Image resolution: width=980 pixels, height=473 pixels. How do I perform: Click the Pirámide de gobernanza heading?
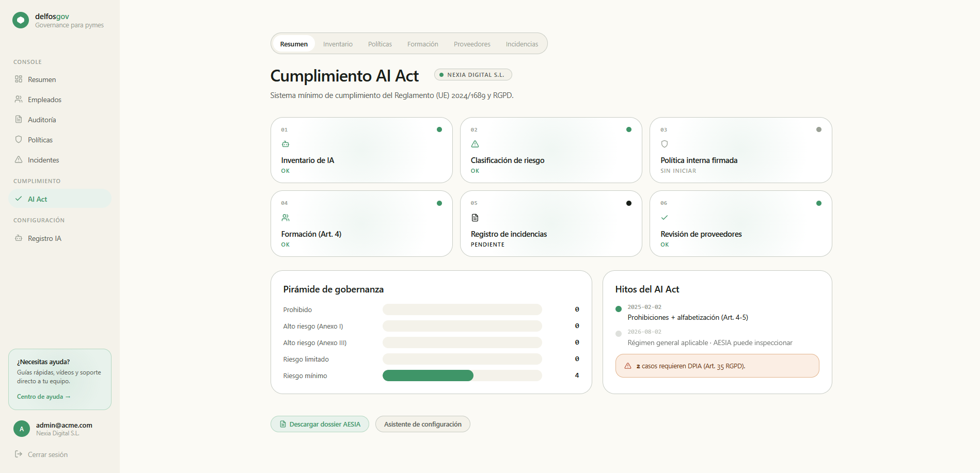click(334, 289)
